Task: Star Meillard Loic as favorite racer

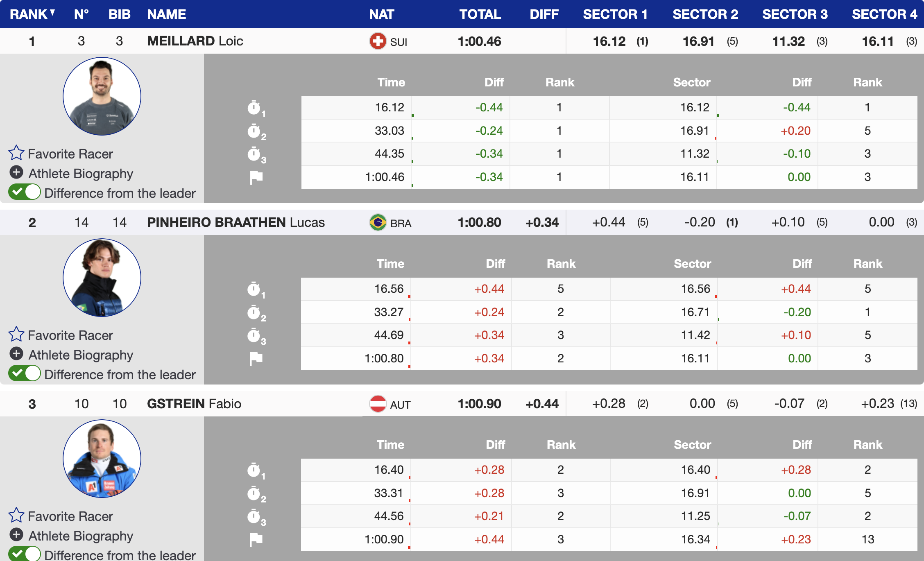Action: pyautogui.click(x=16, y=153)
